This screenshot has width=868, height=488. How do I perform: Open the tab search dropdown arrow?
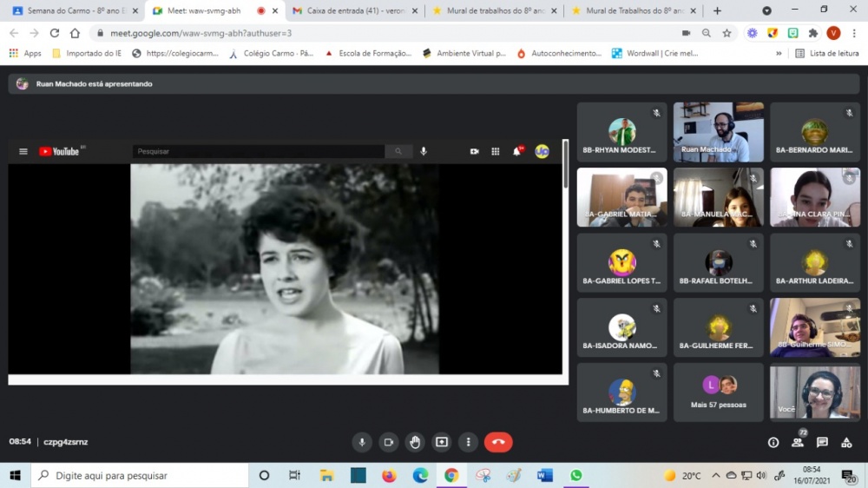766,10
